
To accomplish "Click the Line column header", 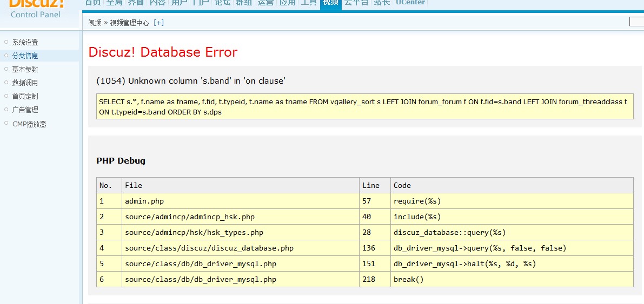I will click(x=375, y=185).
